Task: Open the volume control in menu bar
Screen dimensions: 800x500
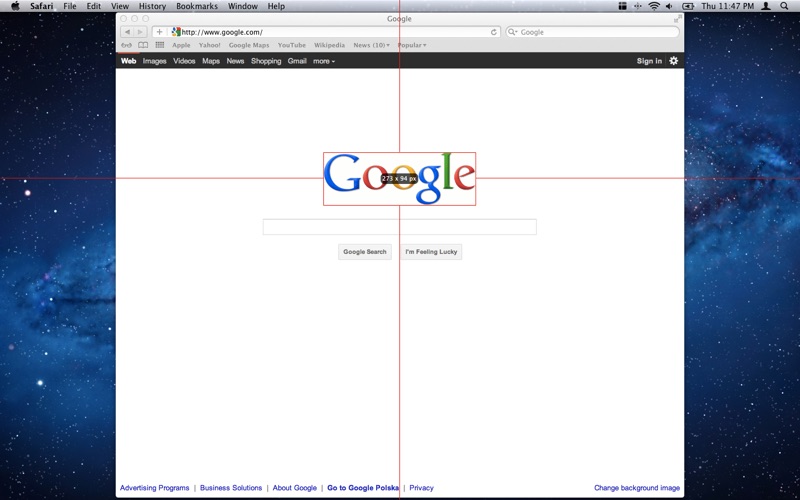Action: [x=669, y=6]
